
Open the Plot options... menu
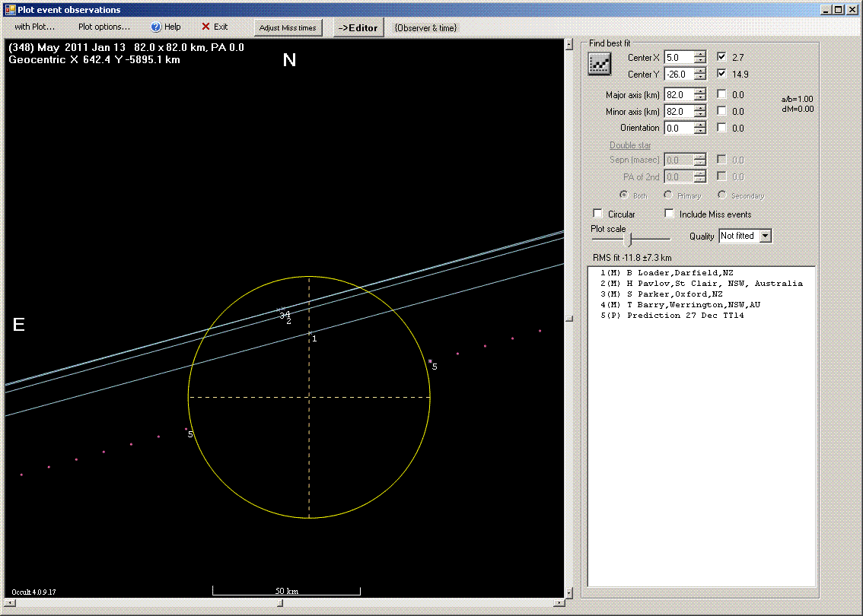click(104, 27)
